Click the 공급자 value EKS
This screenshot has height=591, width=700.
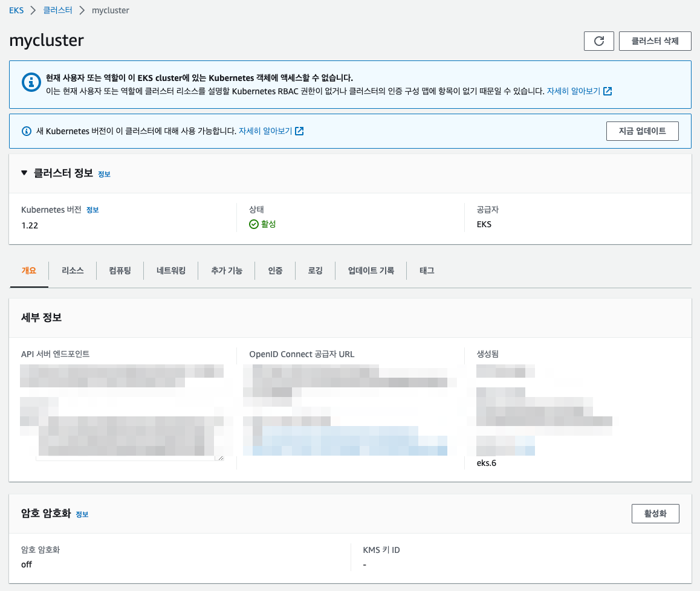tap(484, 225)
